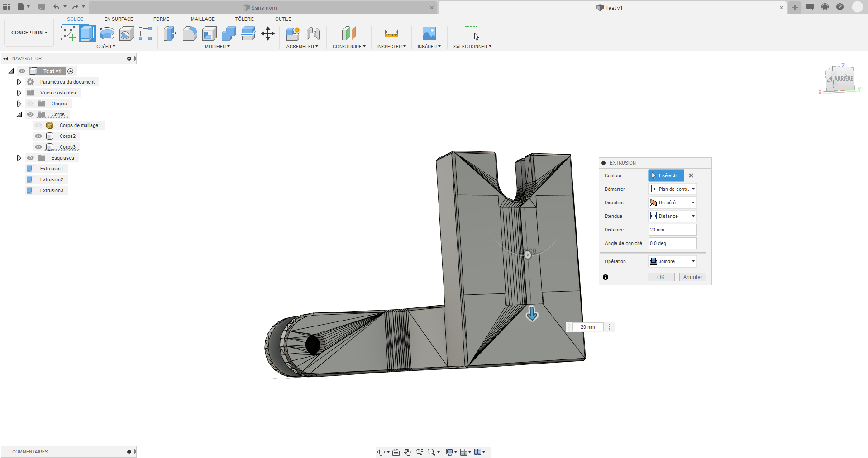
Task: Hide Corps2 using its eye icon
Action: click(x=38, y=136)
